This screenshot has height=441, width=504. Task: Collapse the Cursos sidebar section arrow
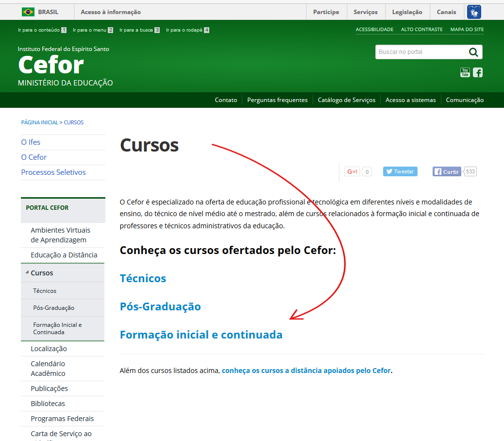[27, 272]
